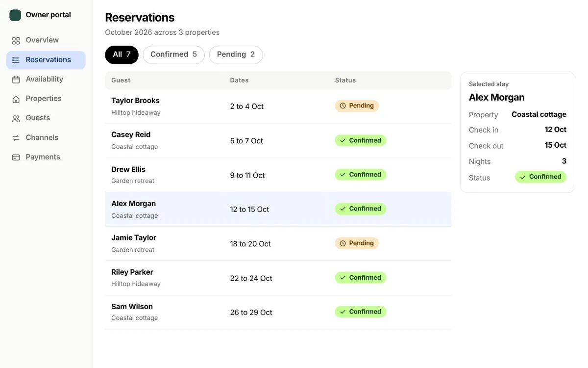Click Garden retreat under Jamie Taylor
This screenshot has width=588, height=368.
click(133, 250)
